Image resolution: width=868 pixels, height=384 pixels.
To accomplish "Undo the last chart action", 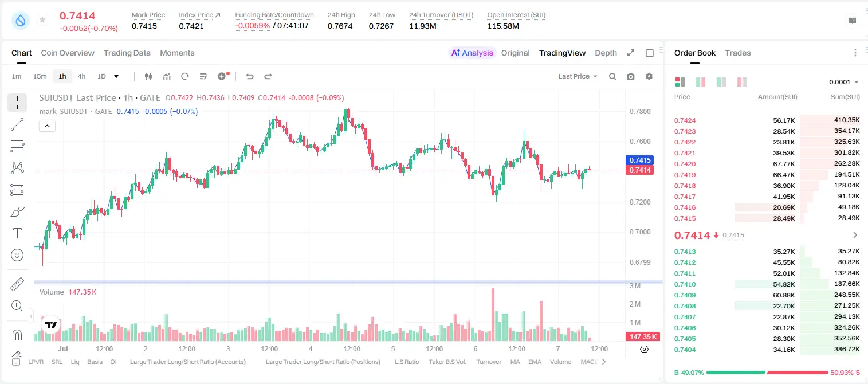I will point(249,76).
